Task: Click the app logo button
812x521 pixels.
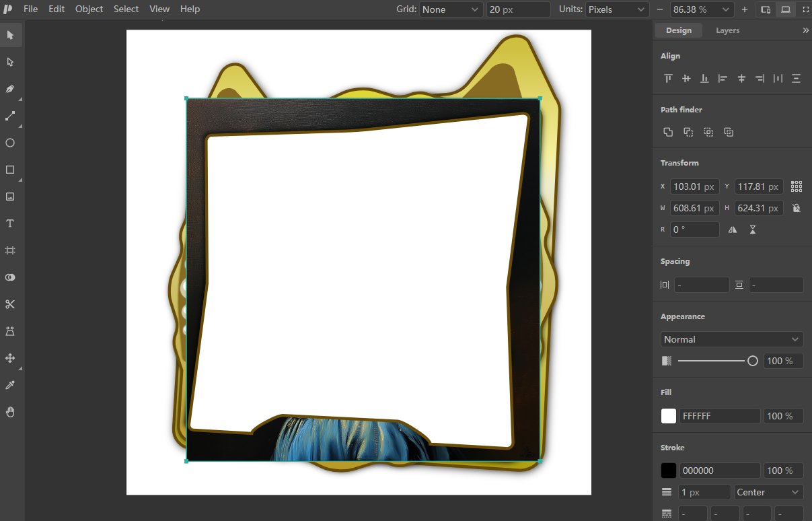Action: tap(8, 9)
